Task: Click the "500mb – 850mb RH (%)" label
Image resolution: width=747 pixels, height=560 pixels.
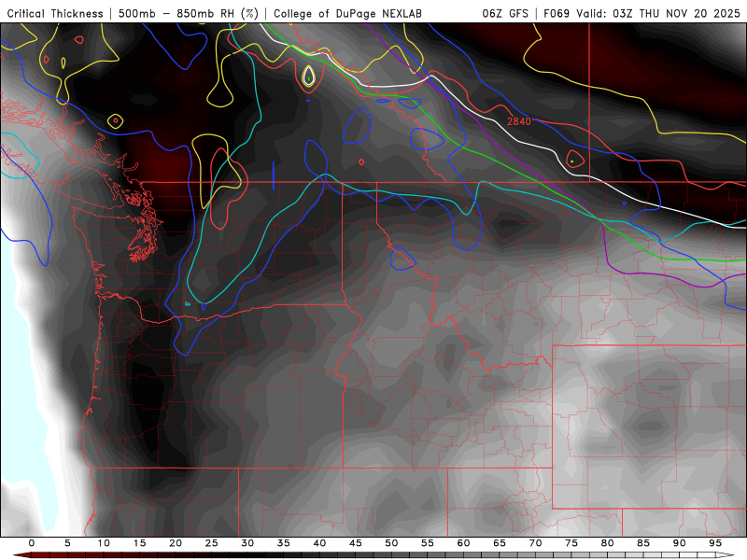Action: click(189, 14)
